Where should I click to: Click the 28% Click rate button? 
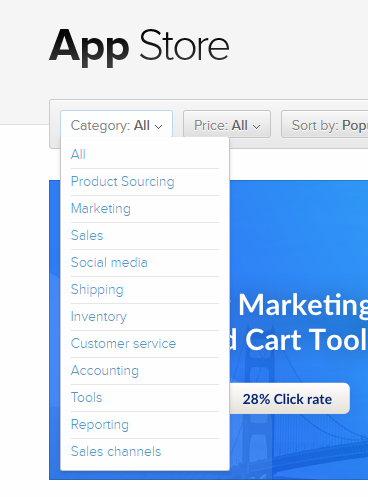tap(289, 399)
